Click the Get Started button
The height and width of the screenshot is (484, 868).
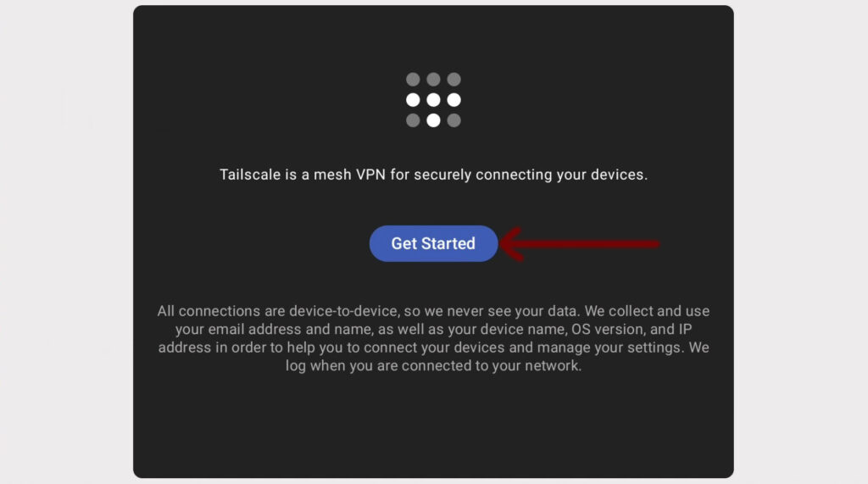coord(433,243)
